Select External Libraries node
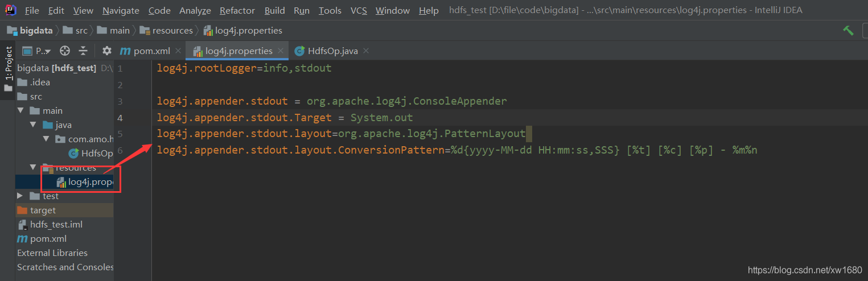Viewport: 868px width, 281px height. 52,253
